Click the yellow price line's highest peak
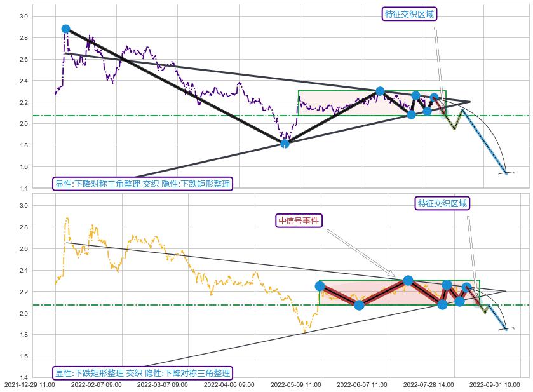This screenshot has width=533, height=392. coord(66,219)
